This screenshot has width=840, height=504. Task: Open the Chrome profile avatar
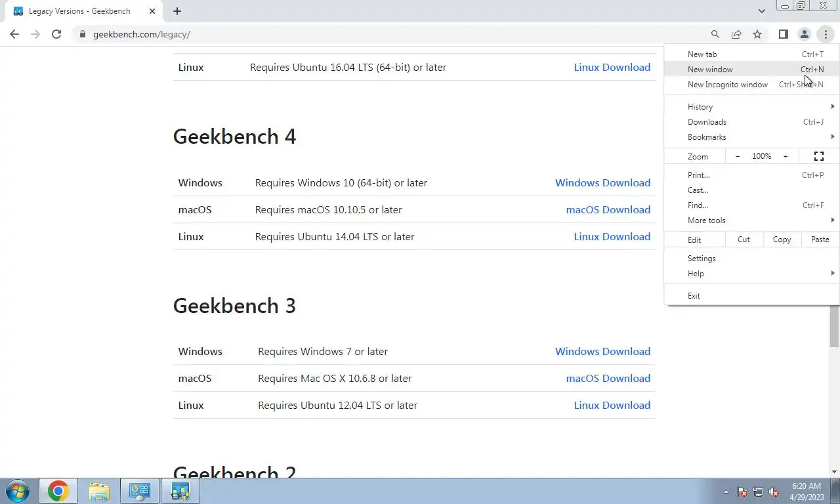(x=804, y=34)
